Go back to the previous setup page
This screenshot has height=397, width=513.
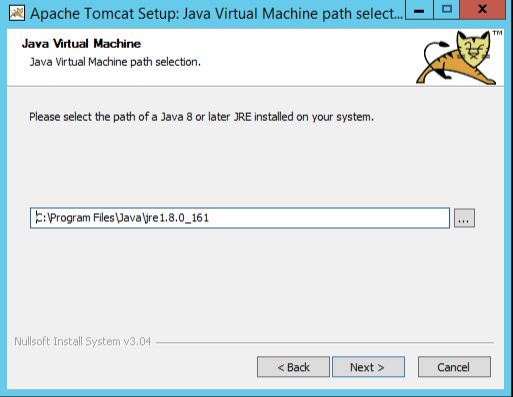click(293, 367)
